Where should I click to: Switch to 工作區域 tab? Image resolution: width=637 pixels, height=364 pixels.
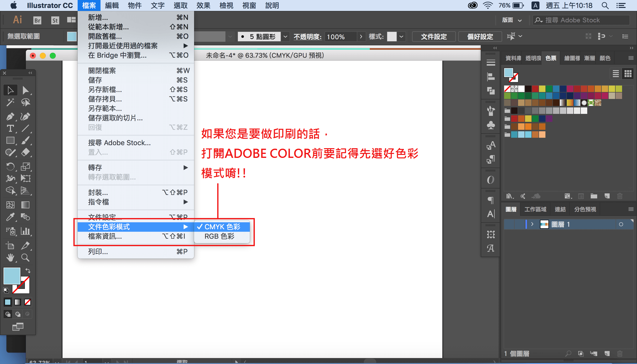click(535, 209)
